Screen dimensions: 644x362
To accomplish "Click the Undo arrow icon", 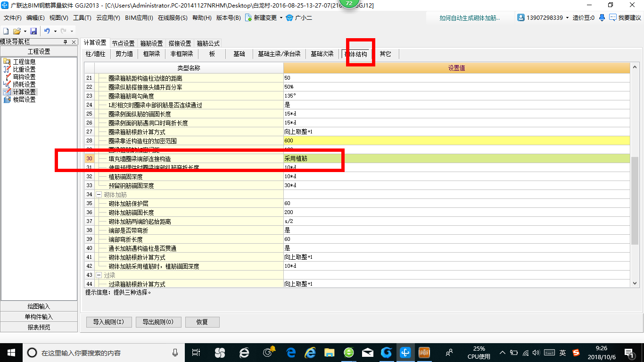I will (47, 31).
